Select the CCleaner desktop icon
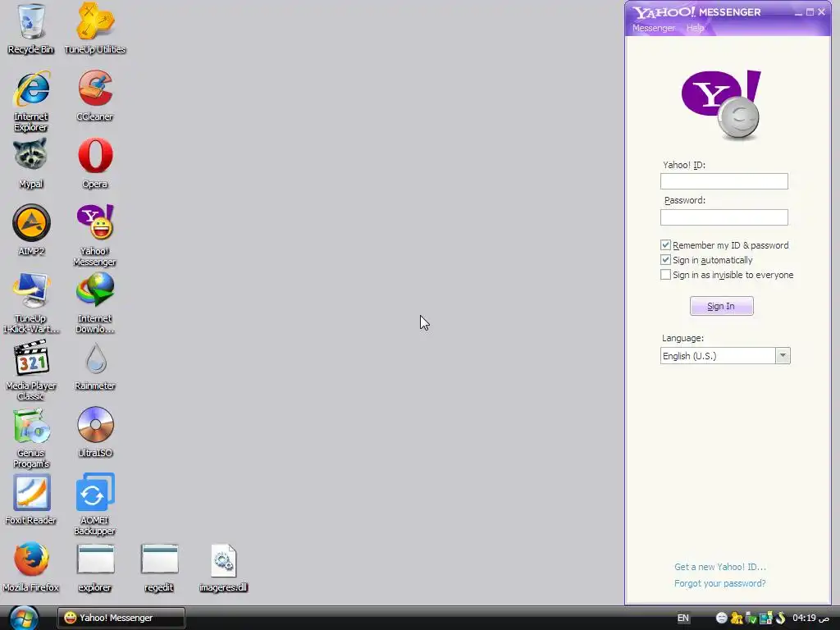Image resolution: width=840 pixels, height=630 pixels. pyautogui.click(x=95, y=95)
